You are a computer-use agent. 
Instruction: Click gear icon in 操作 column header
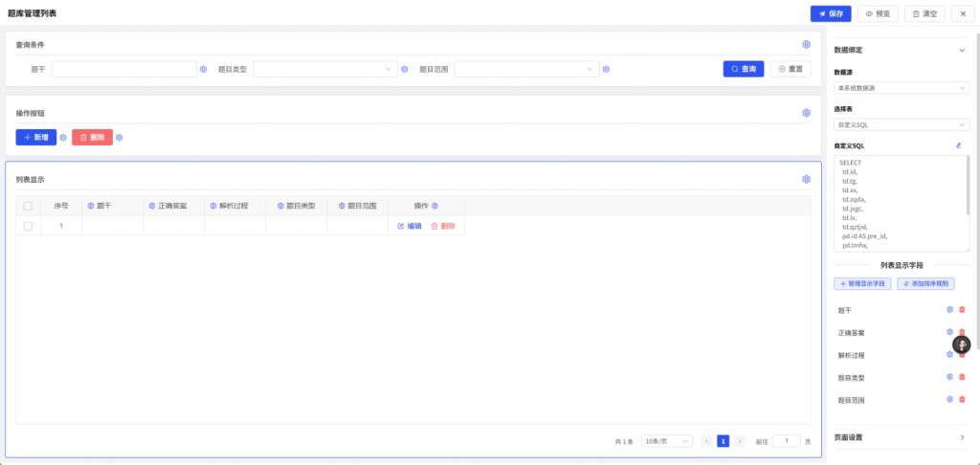point(435,206)
